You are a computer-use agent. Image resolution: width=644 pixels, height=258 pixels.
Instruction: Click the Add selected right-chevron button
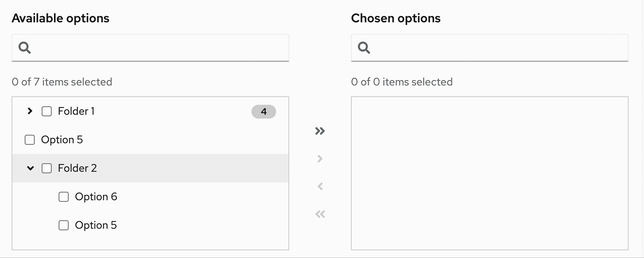320,159
